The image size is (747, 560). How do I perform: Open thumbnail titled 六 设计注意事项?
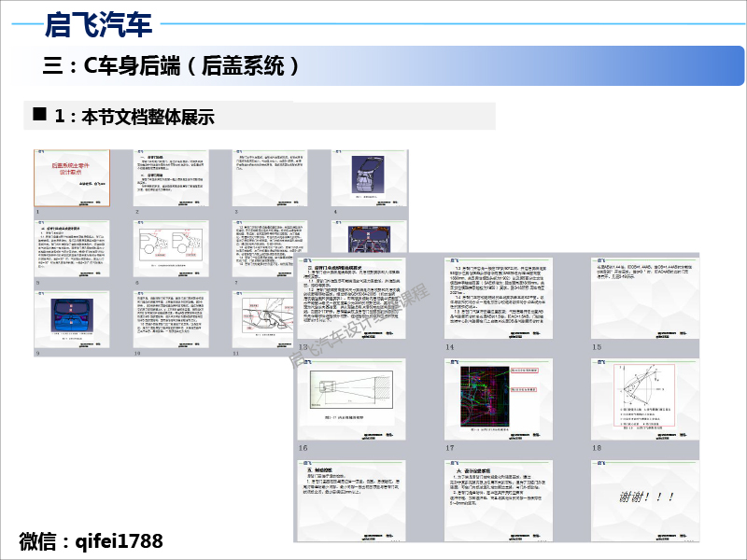pyautogui.click(x=499, y=500)
